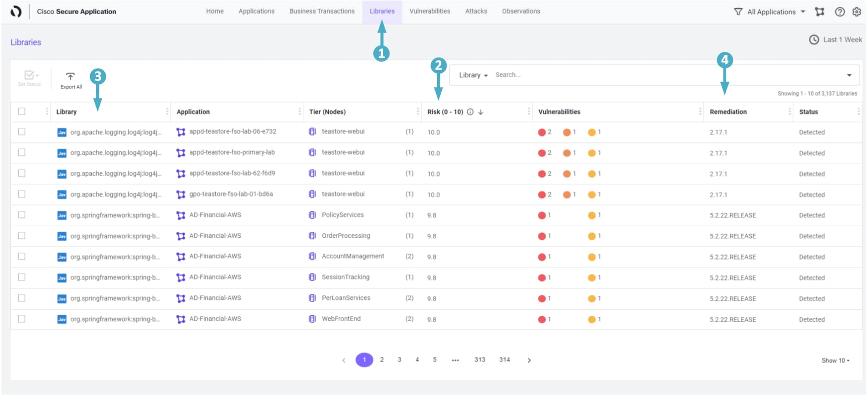868x396 pixels.
Task: Go to the Business Transactions tab
Action: click(322, 11)
